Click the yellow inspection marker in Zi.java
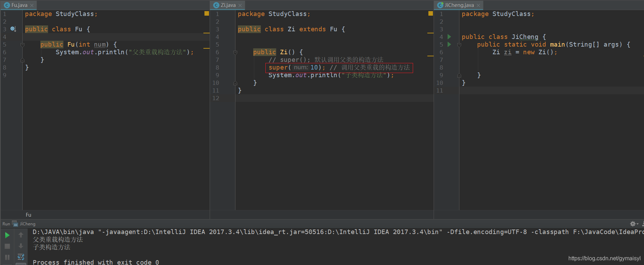Viewport: 644px width, 265px height. 430,13
